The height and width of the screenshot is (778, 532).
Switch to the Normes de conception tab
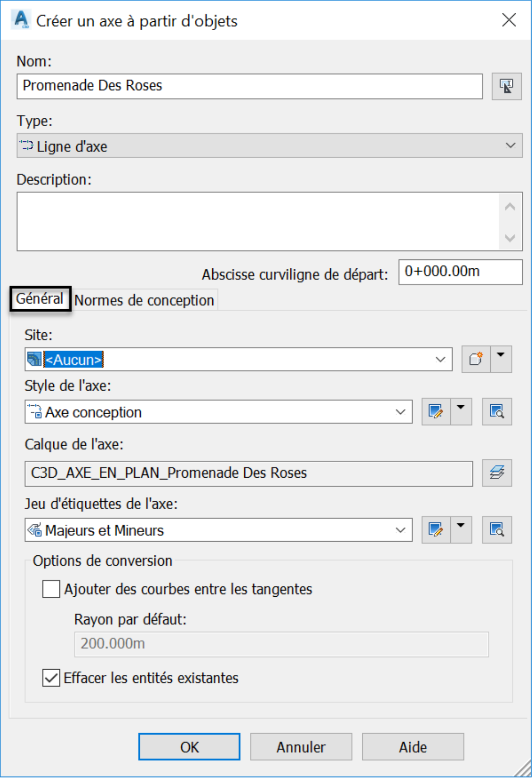(145, 300)
